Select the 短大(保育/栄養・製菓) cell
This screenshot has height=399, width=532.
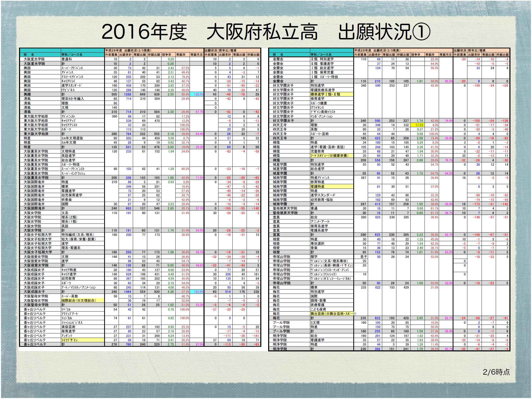(83, 239)
